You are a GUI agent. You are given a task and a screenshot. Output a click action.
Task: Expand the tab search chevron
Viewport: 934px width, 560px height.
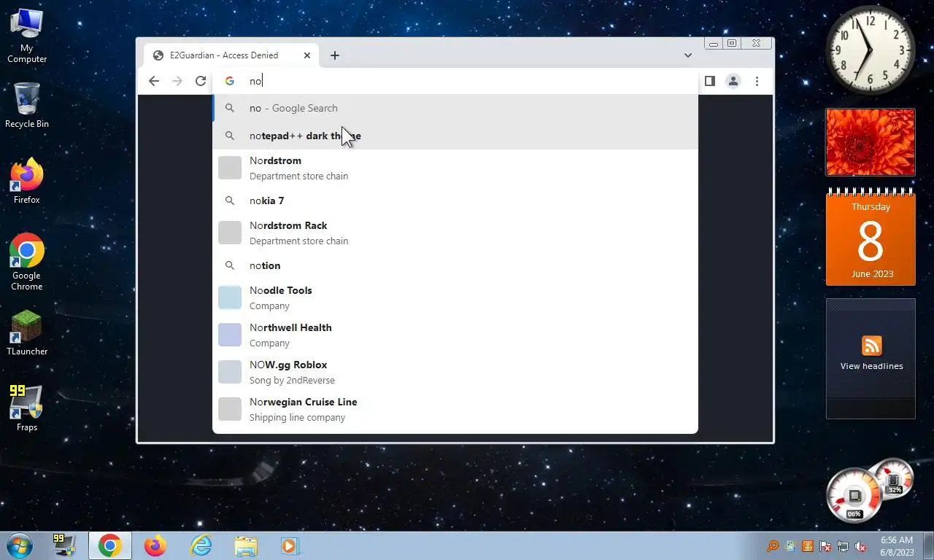pos(687,55)
